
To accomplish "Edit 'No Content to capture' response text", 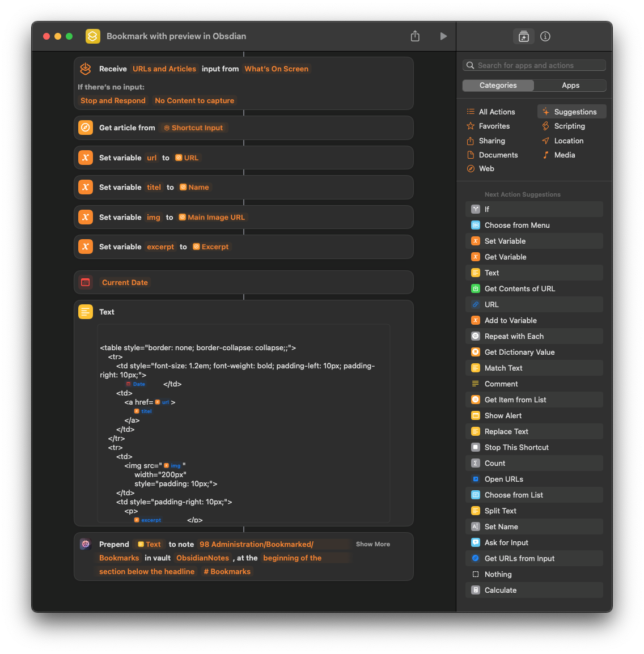I will [x=194, y=100].
